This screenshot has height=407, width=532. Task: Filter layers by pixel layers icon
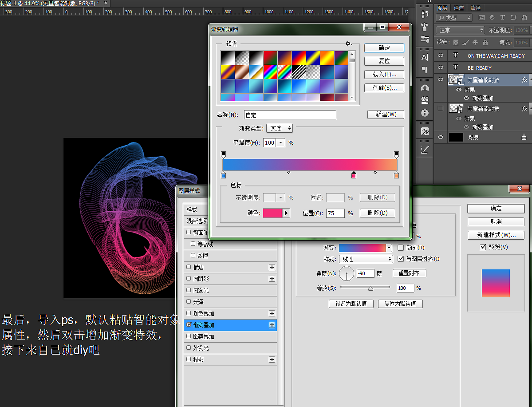point(481,18)
